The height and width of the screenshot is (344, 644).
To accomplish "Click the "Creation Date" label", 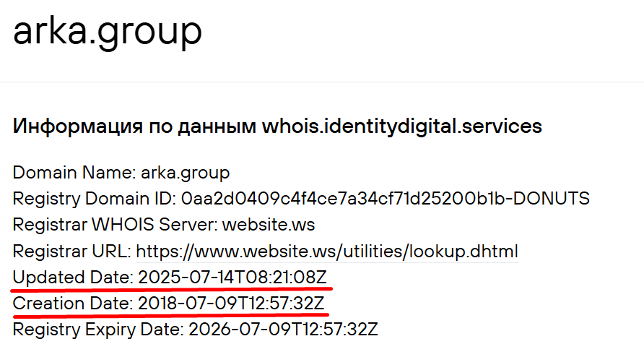I will tap(71, 304).
